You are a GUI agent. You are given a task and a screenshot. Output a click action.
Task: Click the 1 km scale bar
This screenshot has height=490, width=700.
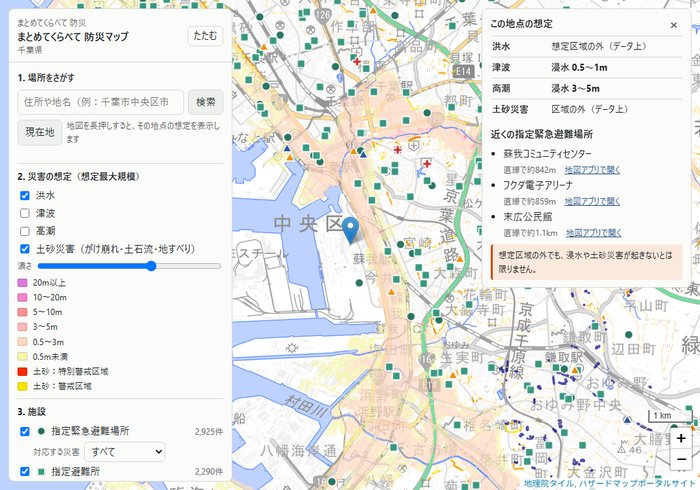[x=670, y=416]
